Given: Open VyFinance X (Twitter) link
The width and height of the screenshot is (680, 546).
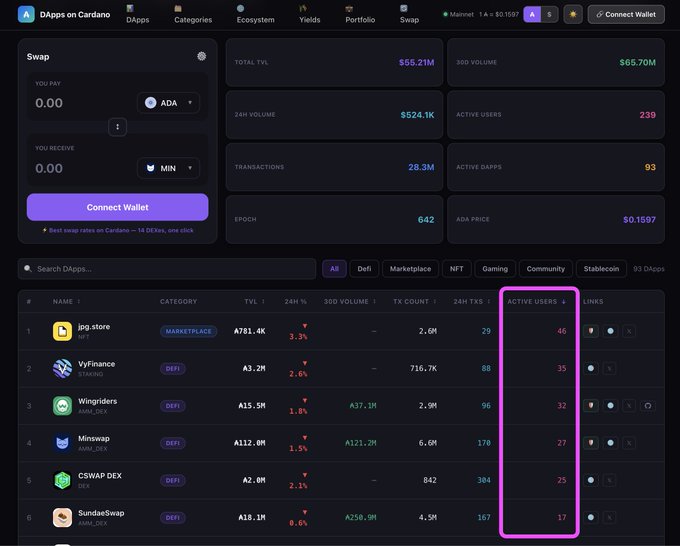Looking at the screenshot, I should pyautogui.click(x=609, y=369).
